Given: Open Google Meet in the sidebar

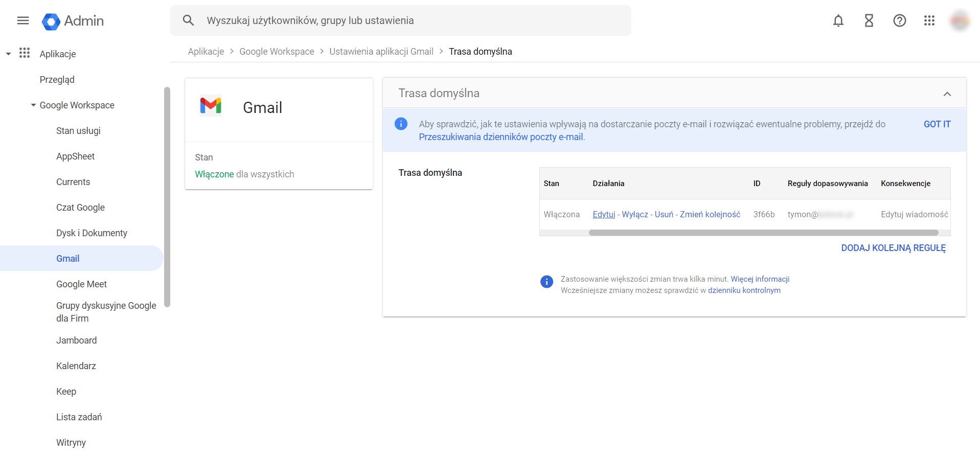Looking at the screenshot, I should pos(81,284).
